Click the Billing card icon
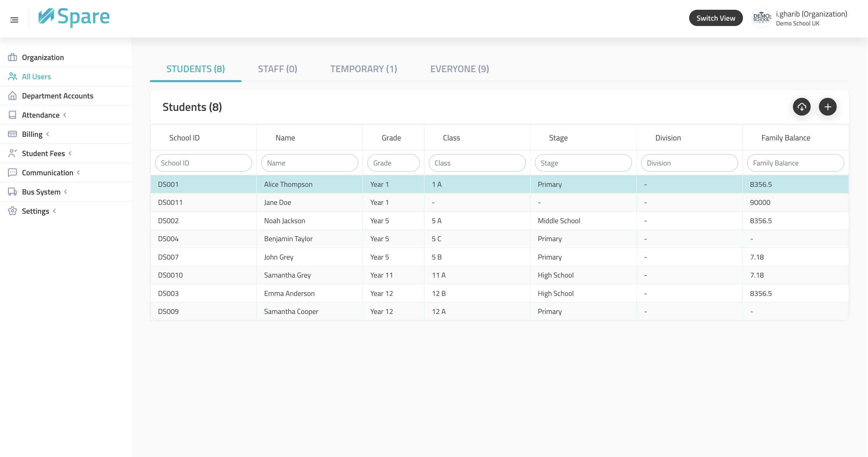Screen dimensions: 868x457 [x=12, y=134]
